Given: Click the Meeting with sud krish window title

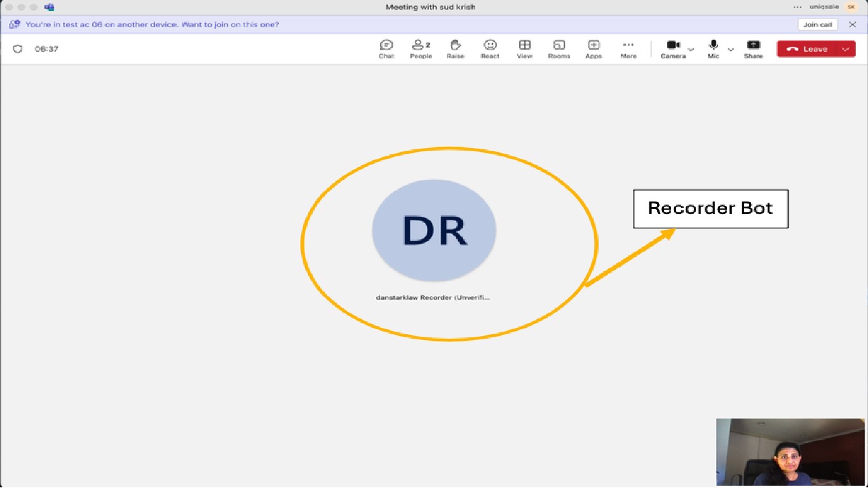Looking at the screenshot, I should coord(431,7).
